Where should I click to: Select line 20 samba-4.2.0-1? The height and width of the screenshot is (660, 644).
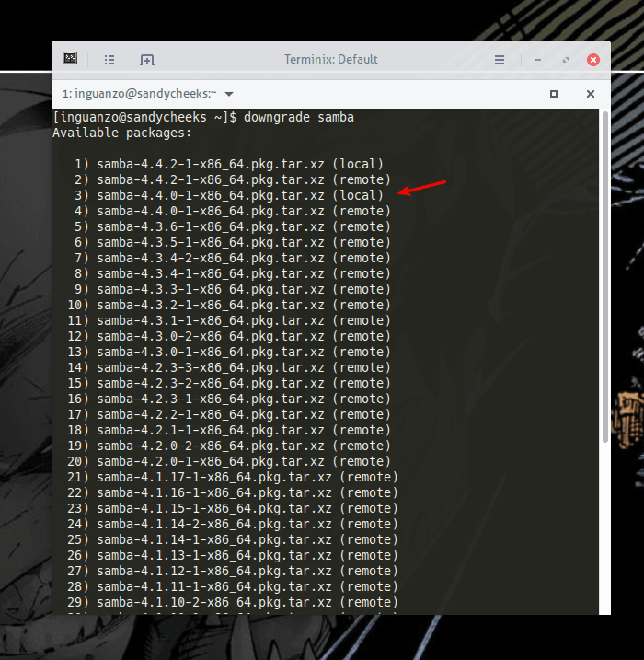(229, 461)
